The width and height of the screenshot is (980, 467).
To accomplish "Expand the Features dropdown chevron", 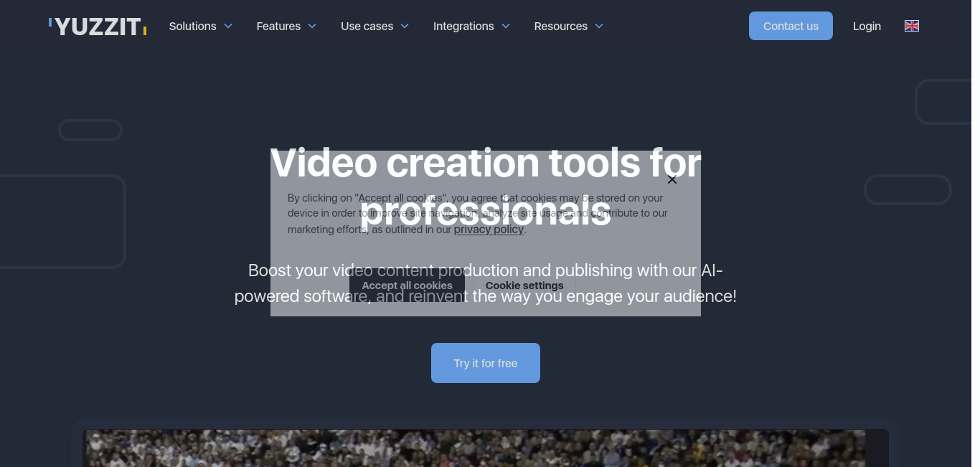I will [312, 27].
